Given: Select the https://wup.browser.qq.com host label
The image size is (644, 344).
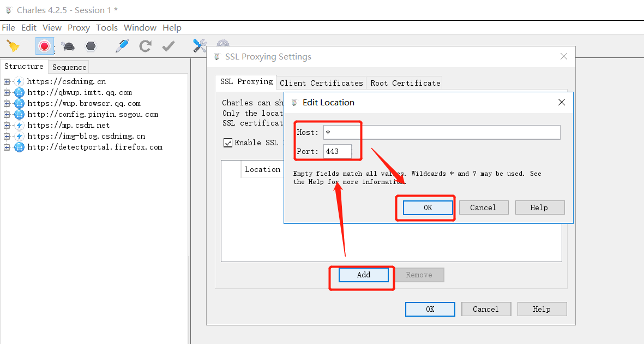Looking at the screenshot, I should (x=84, y=103).
